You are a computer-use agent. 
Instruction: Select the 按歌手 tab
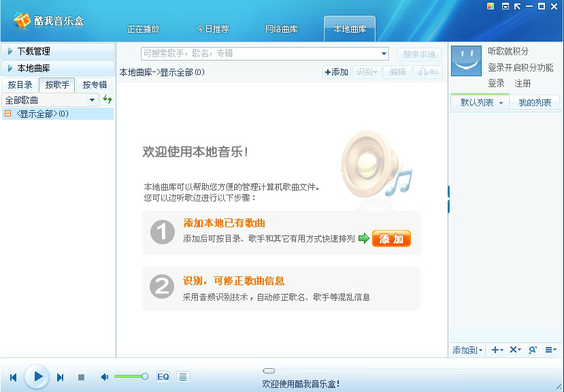pyautogui.click(x=57, y=85)
